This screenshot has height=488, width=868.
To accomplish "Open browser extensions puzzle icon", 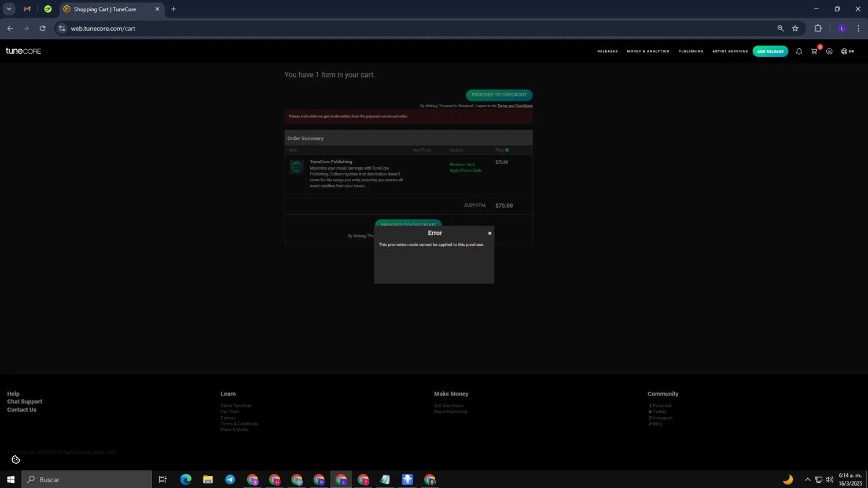I will [818, 28].
